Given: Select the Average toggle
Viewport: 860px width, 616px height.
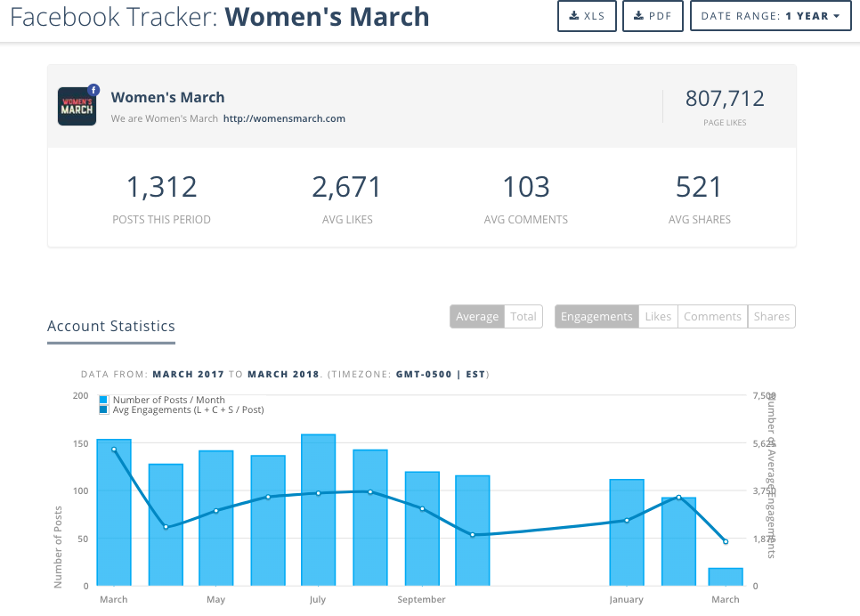Looking at the screenshot, I should [x=477, y=317].
